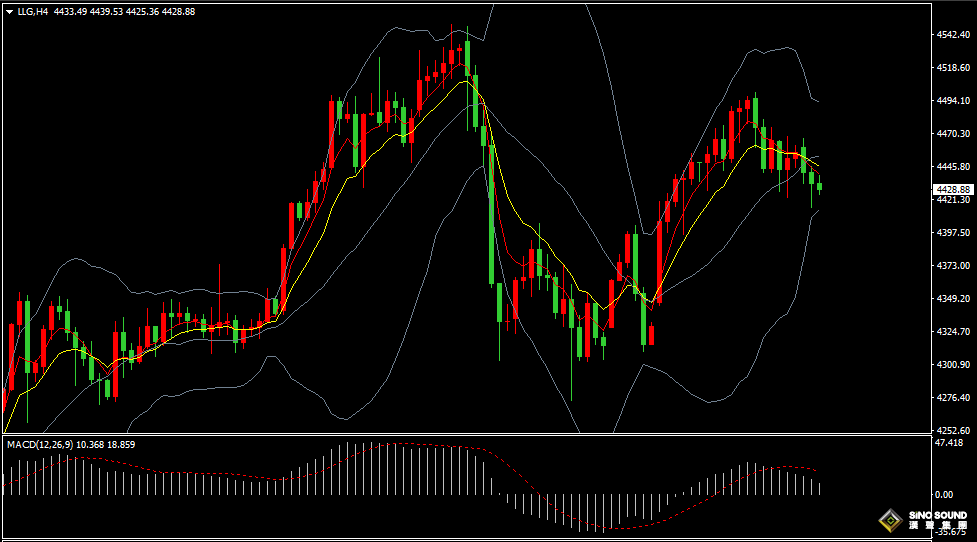This screenshot has height=542, width=977.
Task: Click the MACD scale value 47.418
Action: [x=949, y=442]
